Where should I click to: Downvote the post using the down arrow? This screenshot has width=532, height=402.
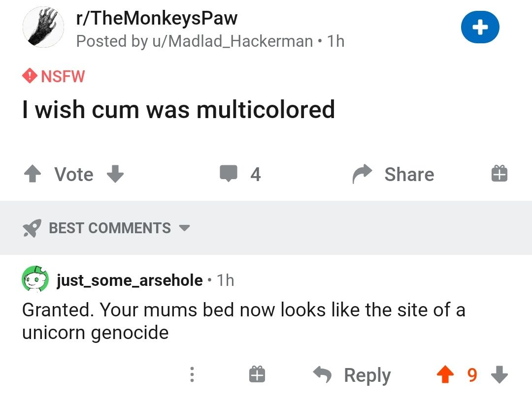click(x=115, y=174)
